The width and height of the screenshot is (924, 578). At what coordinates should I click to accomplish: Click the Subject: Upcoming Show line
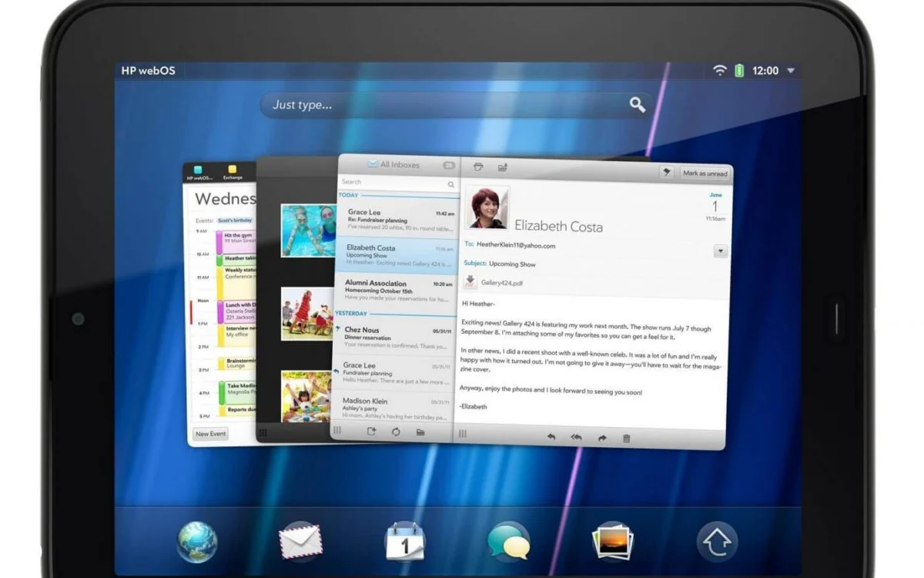pos(500,264)
